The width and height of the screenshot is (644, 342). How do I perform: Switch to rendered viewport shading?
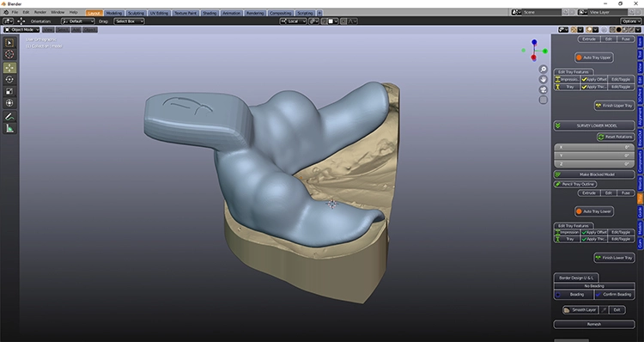tap(631, 29)
